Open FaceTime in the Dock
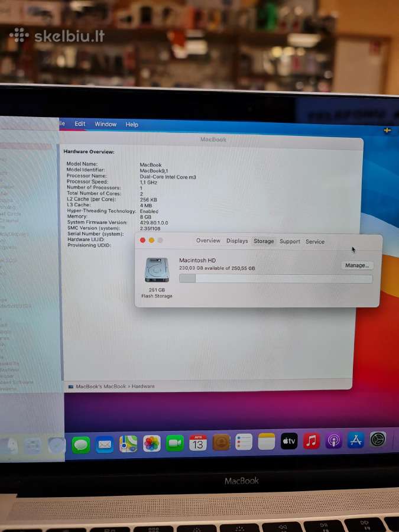Screen dimensions: 399x532 point(175,443)
